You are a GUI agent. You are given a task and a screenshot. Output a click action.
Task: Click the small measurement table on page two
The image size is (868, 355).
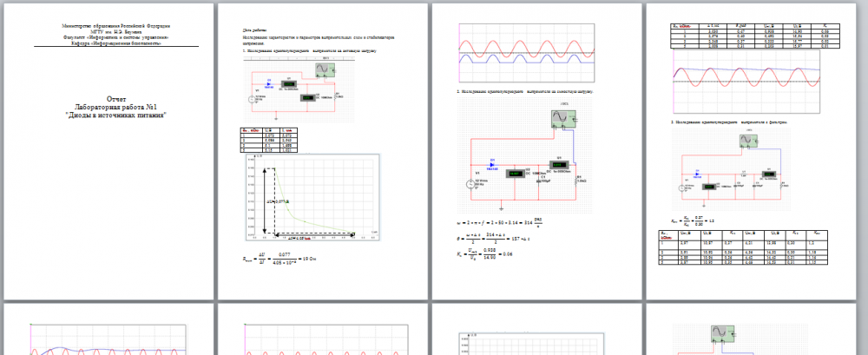coord(268,140)
